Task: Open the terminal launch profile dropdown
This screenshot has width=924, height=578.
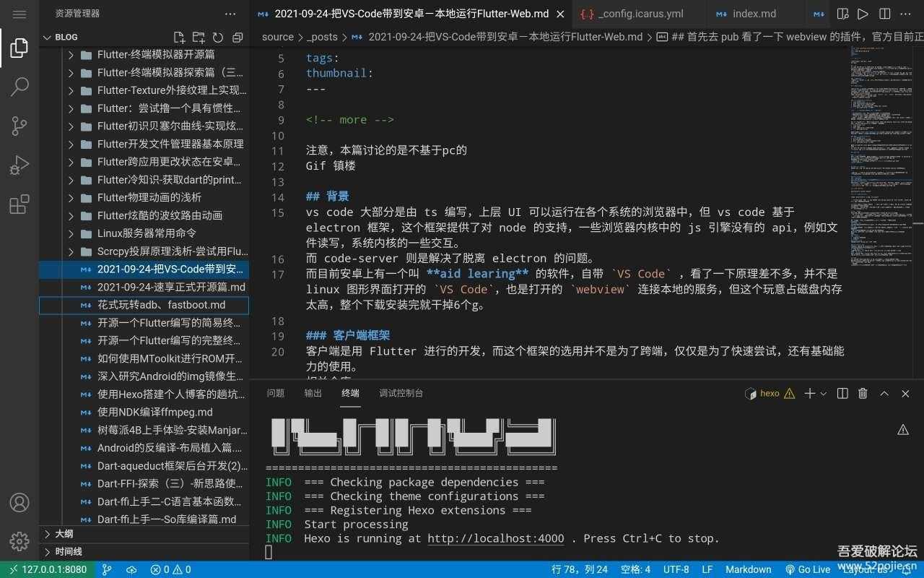Action: pos(824,393)
